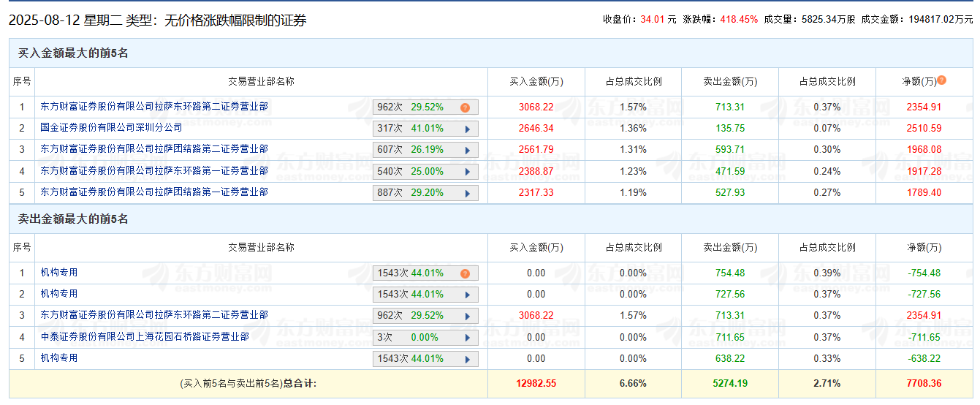The image size is (980, 405).
Task: Click the total net amount 7708.36 cell
Action: click(924, 383)
